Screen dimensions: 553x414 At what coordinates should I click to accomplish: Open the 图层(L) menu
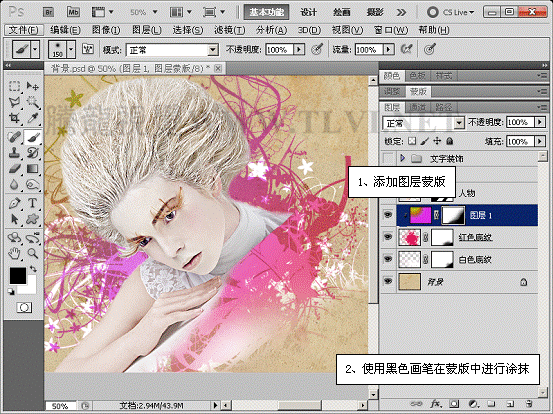click(147, 30)
